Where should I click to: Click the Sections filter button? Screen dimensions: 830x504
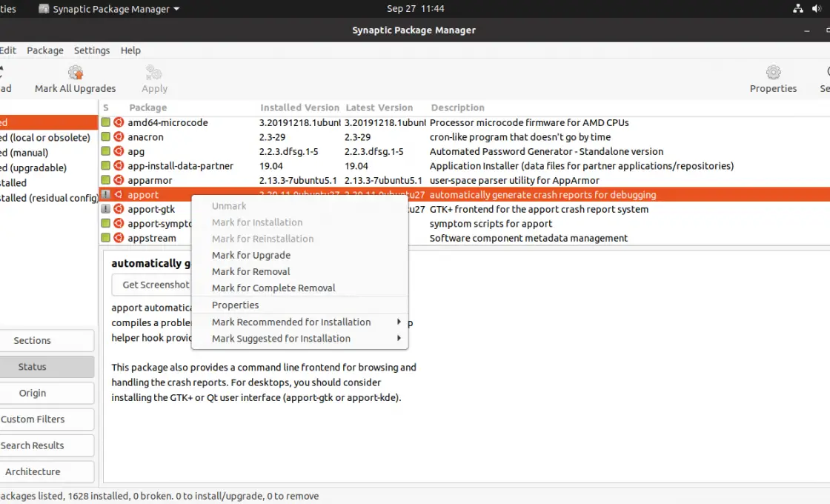tap(47, 340)
